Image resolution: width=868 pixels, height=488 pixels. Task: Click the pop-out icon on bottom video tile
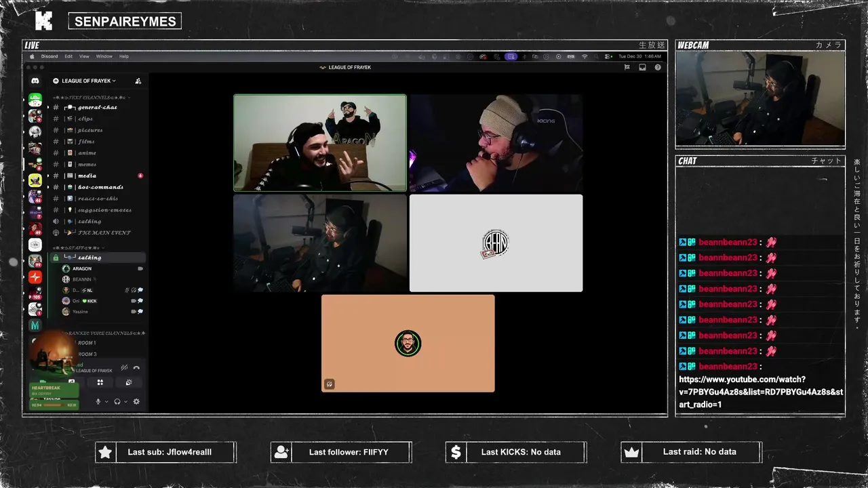329,384
